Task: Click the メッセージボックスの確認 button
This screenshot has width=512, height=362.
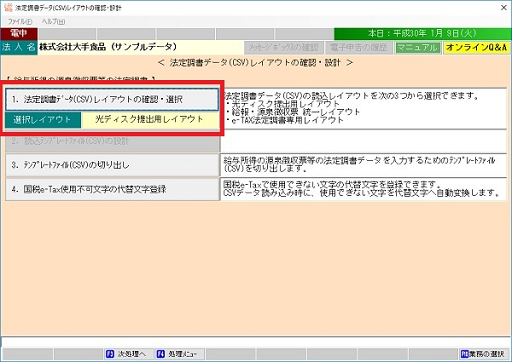Action: coord(284,48)
